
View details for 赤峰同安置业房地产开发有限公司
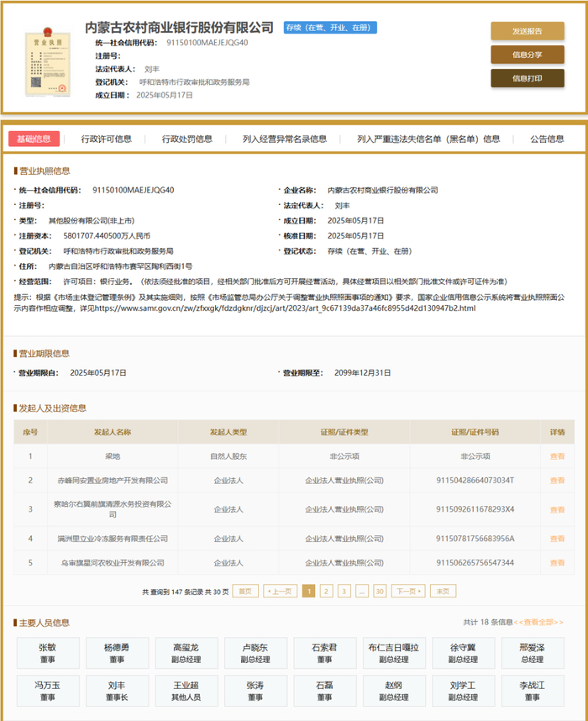click(557, 481)
